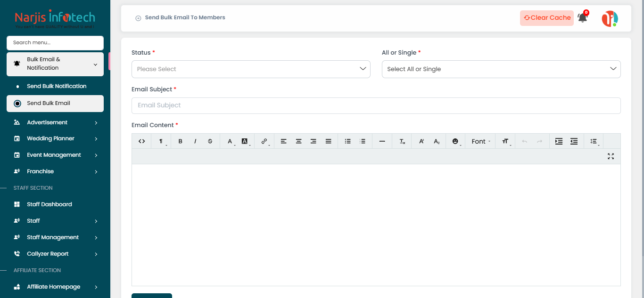Viewport: 644px width, 298px height.
Task: Collapse the Bulk Email & Notification menu
Action: tap(55, 64)
